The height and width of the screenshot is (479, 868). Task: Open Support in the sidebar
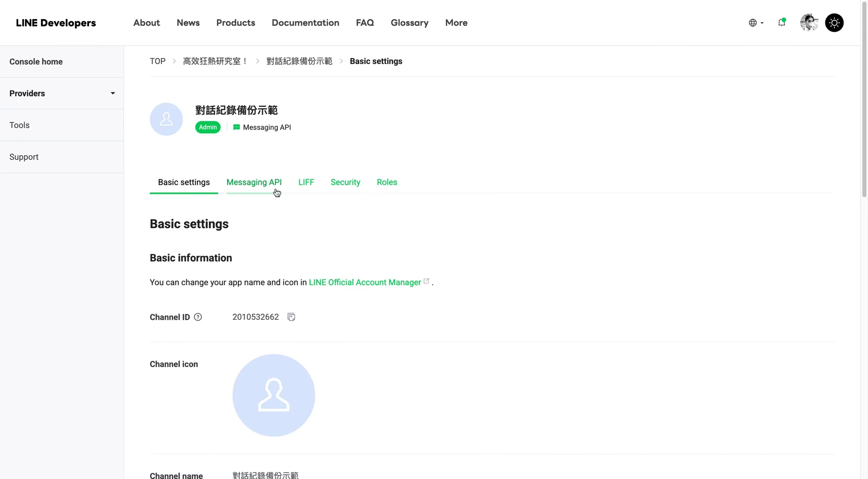click(x=62, y=157)
